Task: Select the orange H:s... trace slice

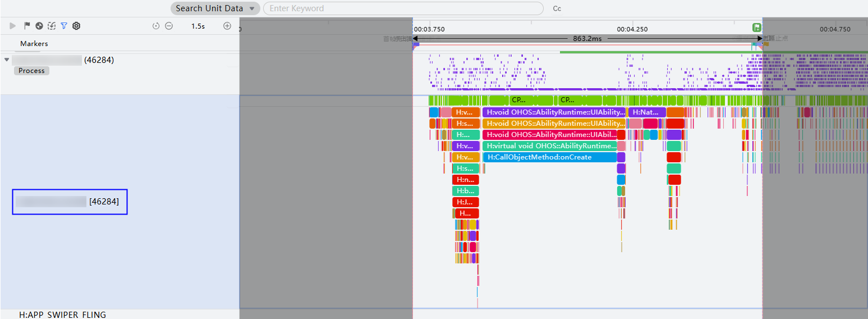Action: (x=466, y=124)
